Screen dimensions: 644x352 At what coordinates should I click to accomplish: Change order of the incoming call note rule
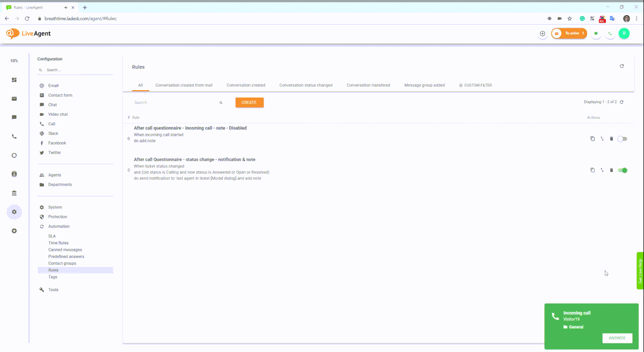602,139
